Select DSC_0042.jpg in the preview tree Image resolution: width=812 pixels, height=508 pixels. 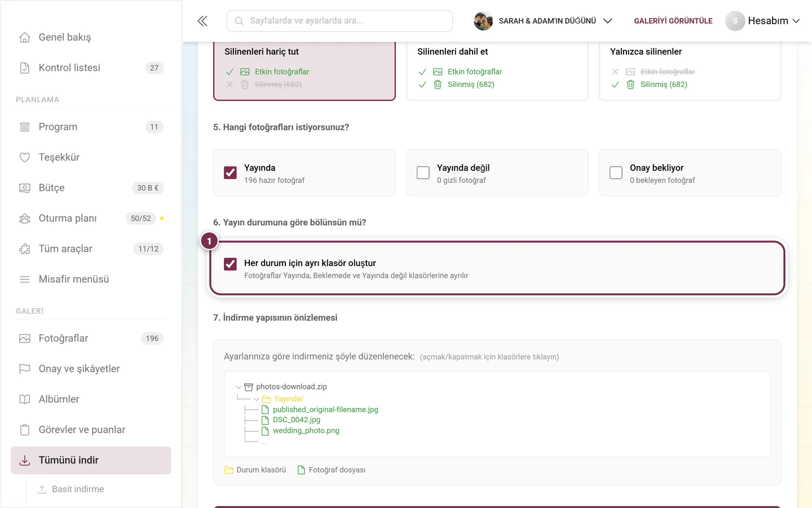coord(297,420)
